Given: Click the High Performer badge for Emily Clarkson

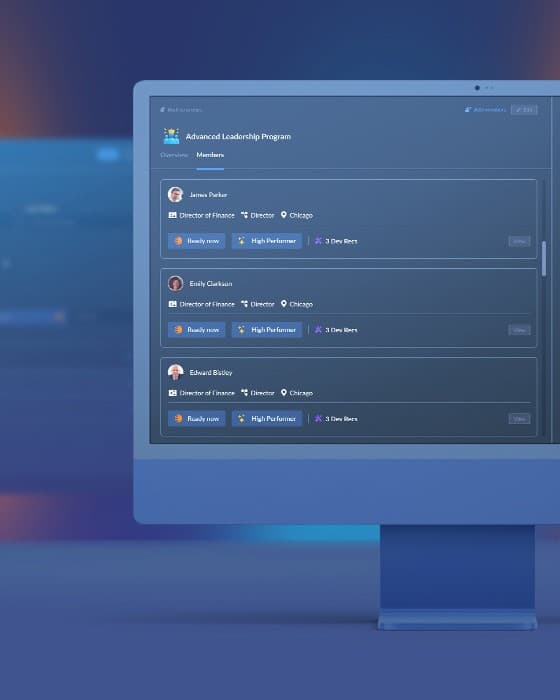Looking at the screenshot, I should click(267, 330).
